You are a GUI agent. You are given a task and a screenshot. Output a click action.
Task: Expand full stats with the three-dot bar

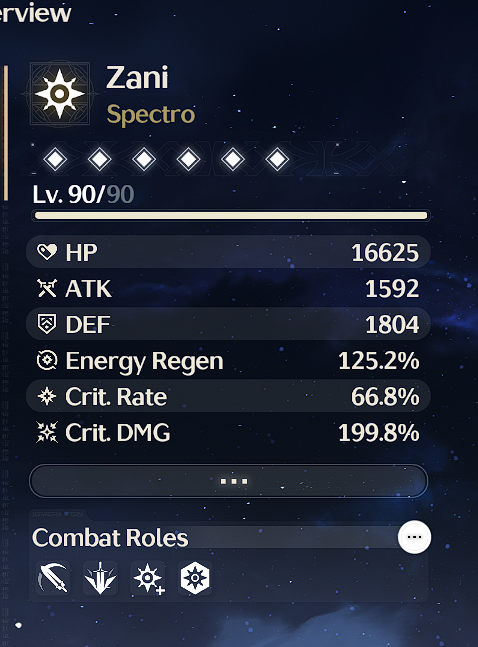(x=228, y=481)
